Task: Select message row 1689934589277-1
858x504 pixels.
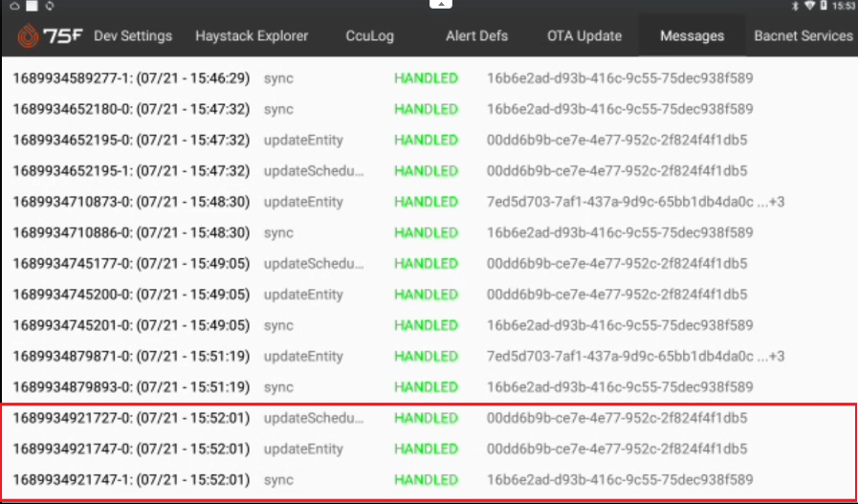Action: point(131,78)
